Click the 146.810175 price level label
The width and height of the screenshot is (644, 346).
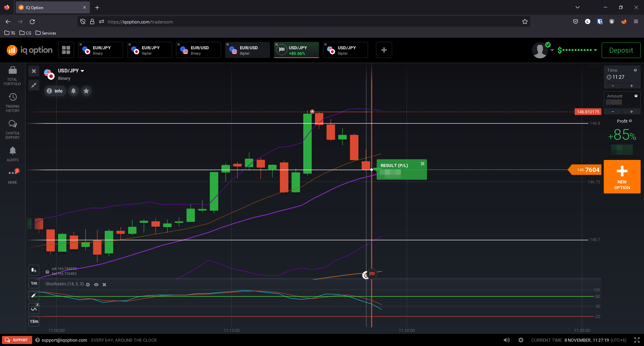[x=588, y=112]
